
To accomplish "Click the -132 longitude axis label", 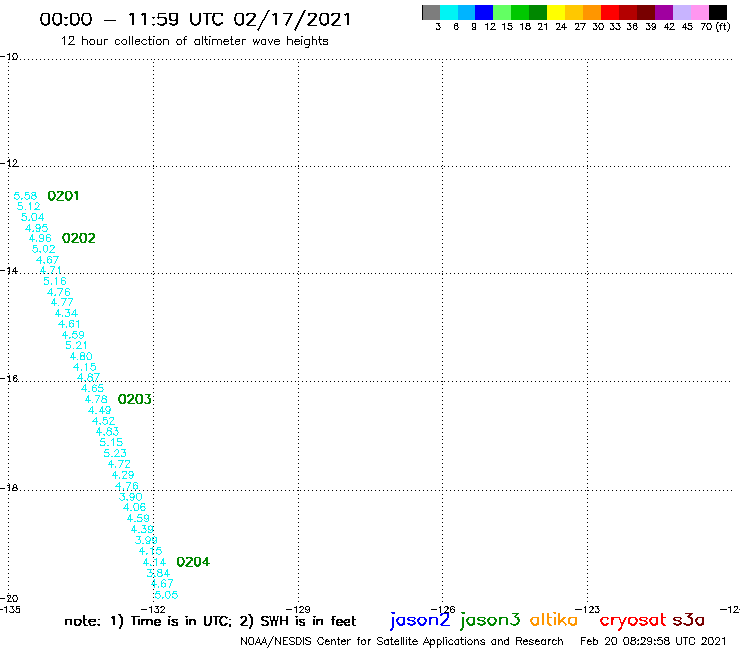I will pyautogui.click(x=154, y=609).
